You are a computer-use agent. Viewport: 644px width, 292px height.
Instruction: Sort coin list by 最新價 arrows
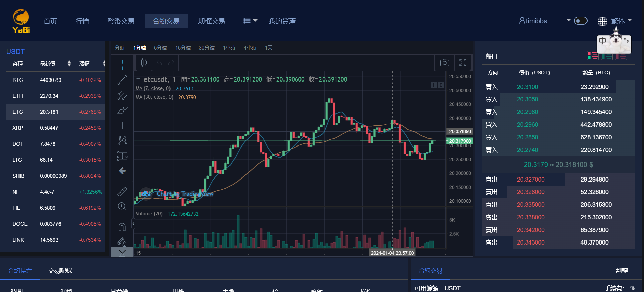point(69,64)
